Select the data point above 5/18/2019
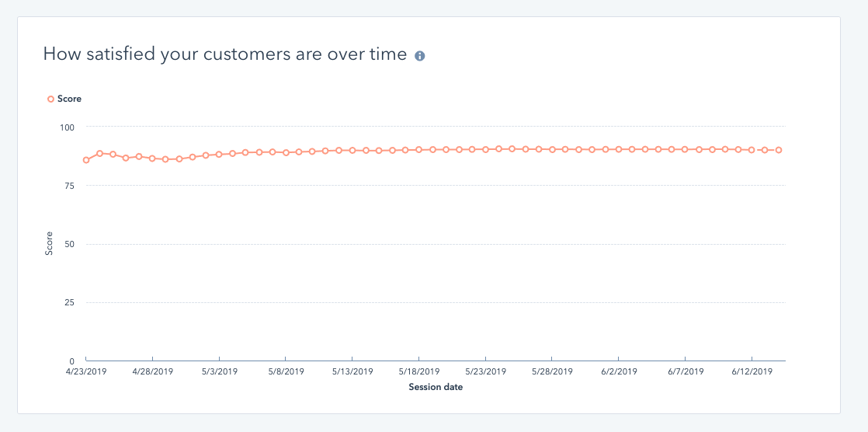The image size is (868, 432). [x=419, y=149]
